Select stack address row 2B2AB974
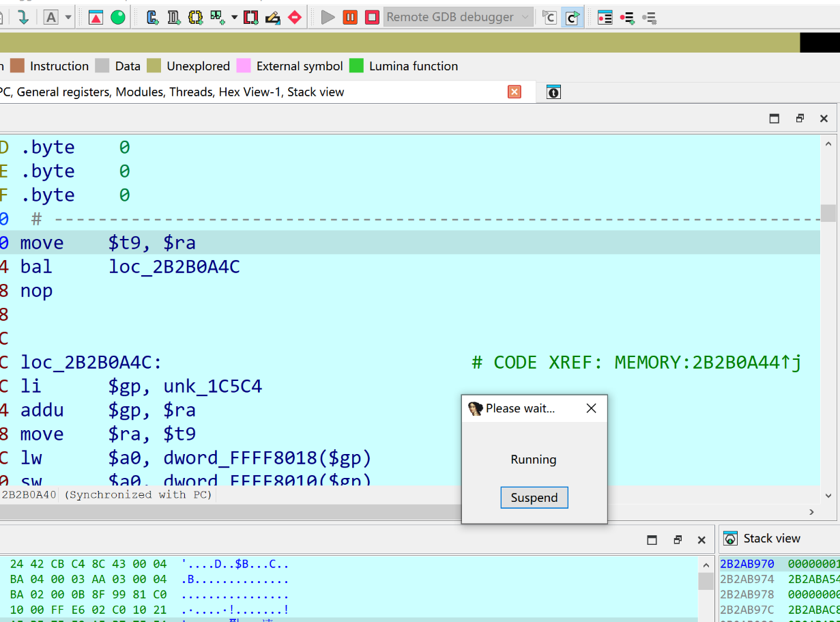This screenshot has width=840, height=622. [780, 579]
